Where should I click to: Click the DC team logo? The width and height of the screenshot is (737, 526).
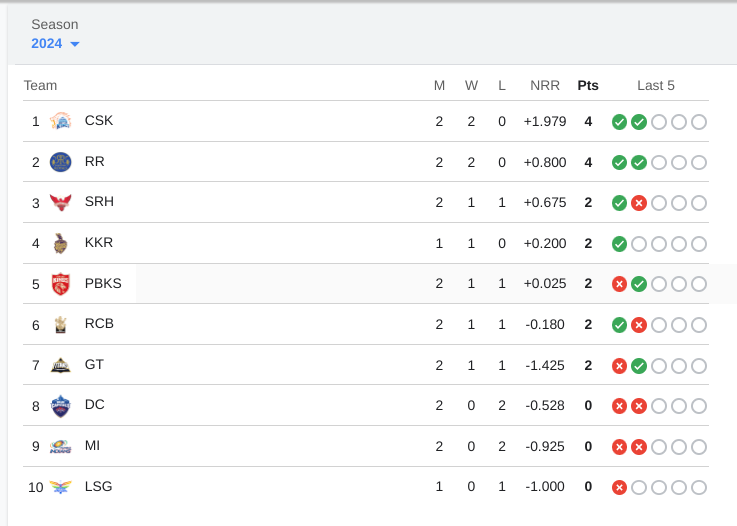[x=61, y=406]
